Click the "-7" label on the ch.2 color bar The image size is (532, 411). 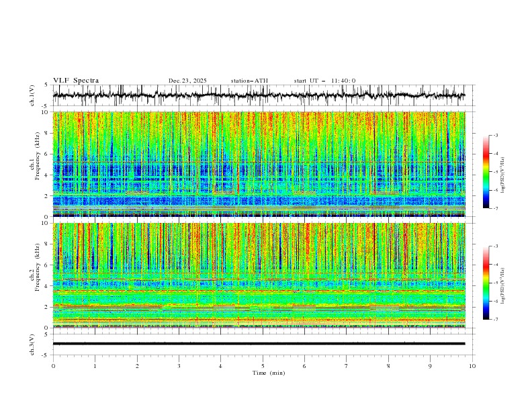tap(495, 320)
